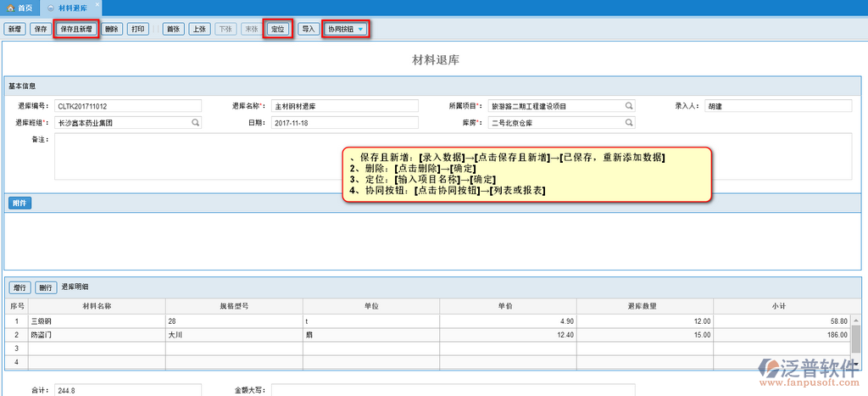Click the 附件 attachment button
This screenshot has width=868, height=396.
pyautogui.click(x=19, y=204)
